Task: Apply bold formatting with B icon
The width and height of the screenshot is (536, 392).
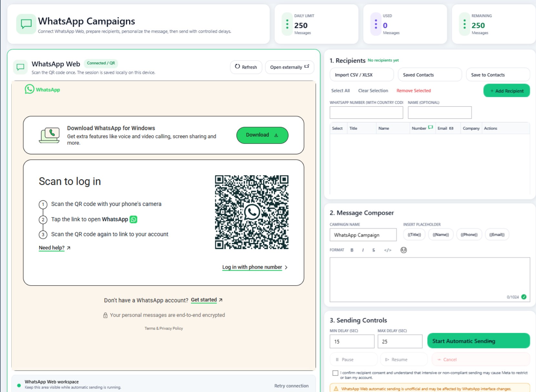Action: pos(352,250)
